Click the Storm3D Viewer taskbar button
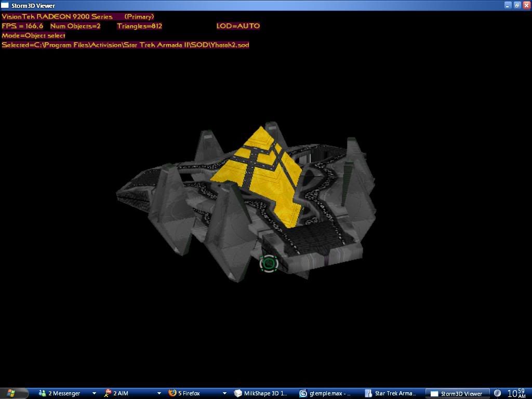 coord(458,394)
